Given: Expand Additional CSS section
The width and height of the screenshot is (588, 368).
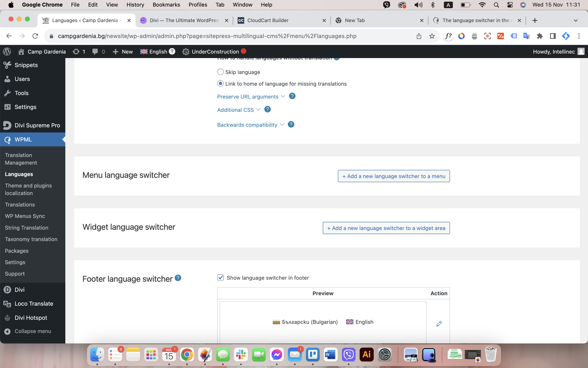Looking at the screenshot, I should 239,110.
